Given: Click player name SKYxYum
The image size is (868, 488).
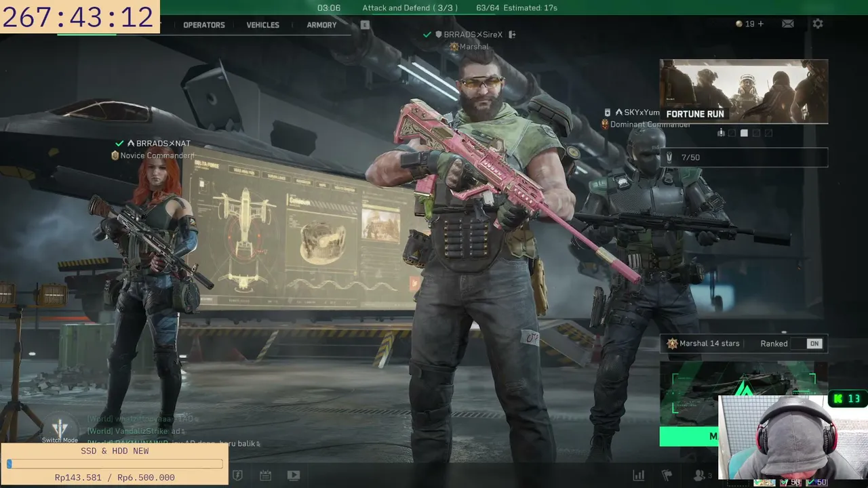Looking at the screenshot, I should coord(642,113).
